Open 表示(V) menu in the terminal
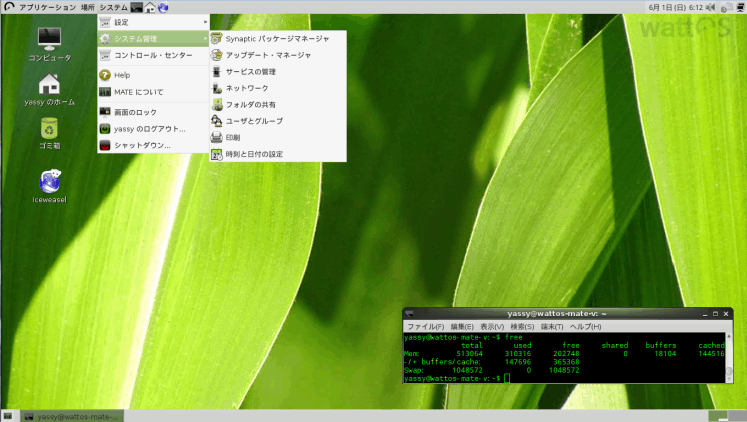This screenshot has height=422, width=747. click(x=492, y=327)
